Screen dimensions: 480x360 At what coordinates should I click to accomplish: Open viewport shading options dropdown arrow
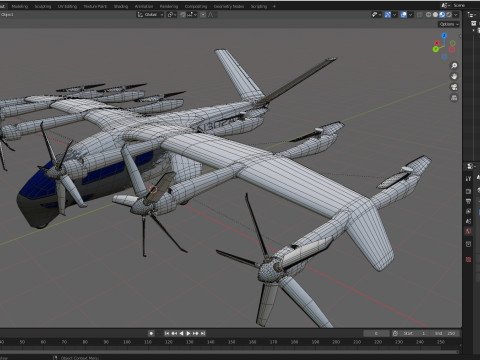[456, 15]
